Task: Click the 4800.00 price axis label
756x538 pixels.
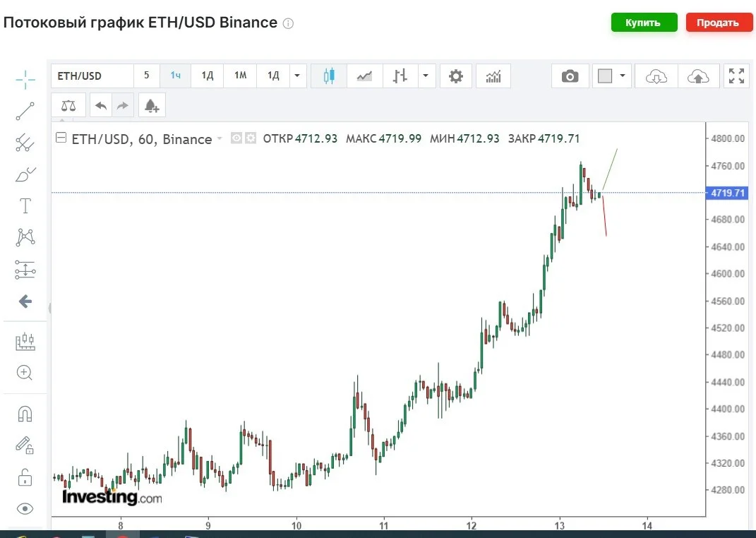Action: coord(728,138)
